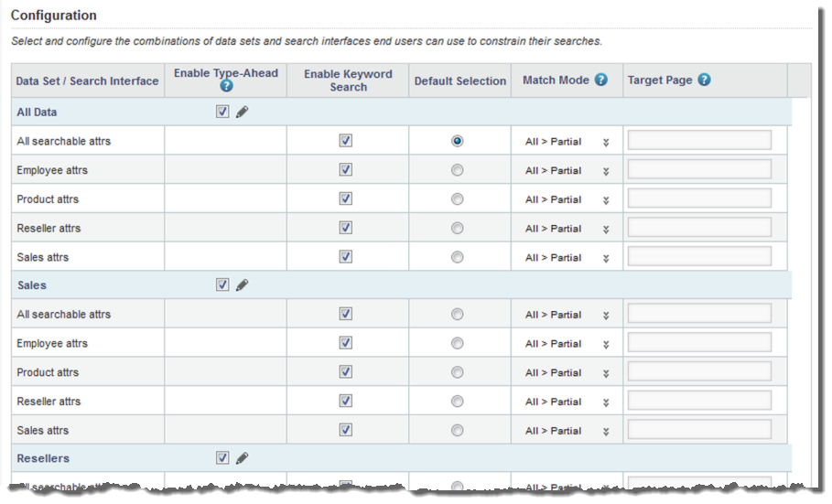
Task: Click target page field for Sales Reseller attrs
Action: coord(699,401)
